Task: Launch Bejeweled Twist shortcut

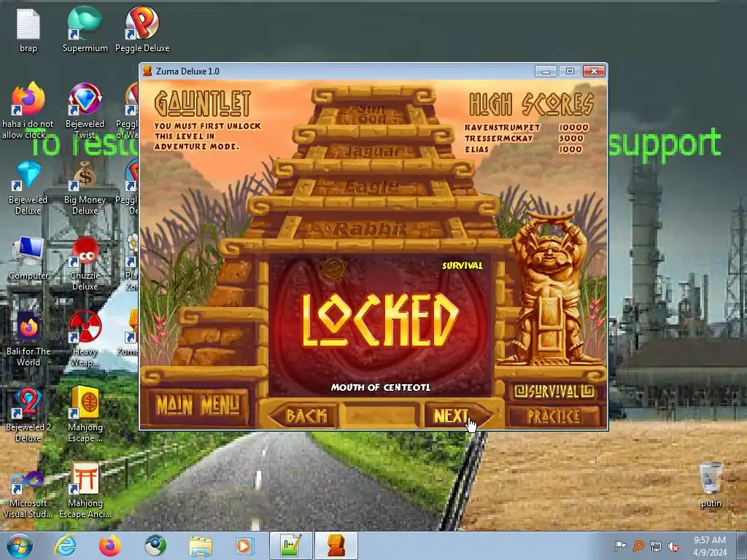Action: pyautogui.click(x=85, y=111)
